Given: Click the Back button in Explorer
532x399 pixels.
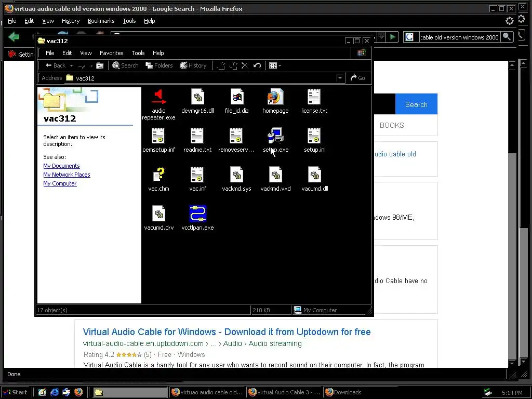Looking at the screenshot, I should point(55,65).
